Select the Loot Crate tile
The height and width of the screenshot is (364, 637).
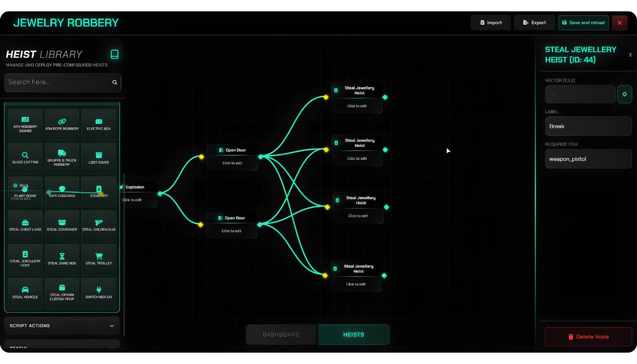[99, 158]
